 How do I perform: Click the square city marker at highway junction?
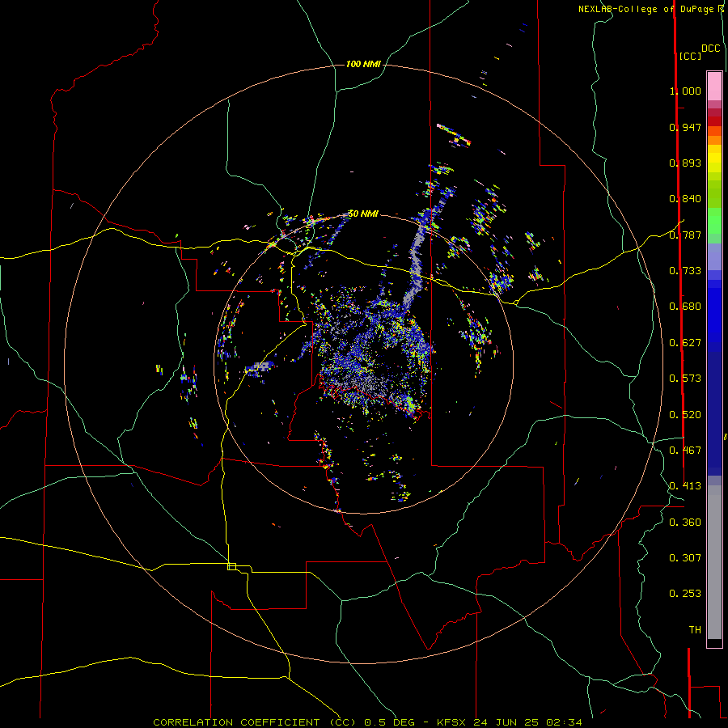[x=231, y=566]
